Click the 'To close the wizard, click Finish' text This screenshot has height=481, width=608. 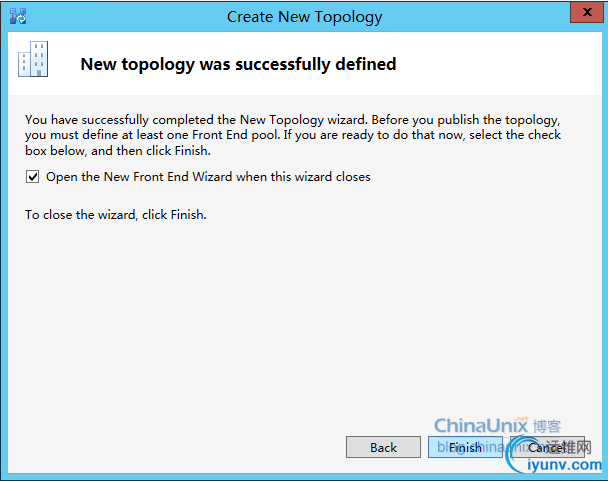(x=116, y=215)
